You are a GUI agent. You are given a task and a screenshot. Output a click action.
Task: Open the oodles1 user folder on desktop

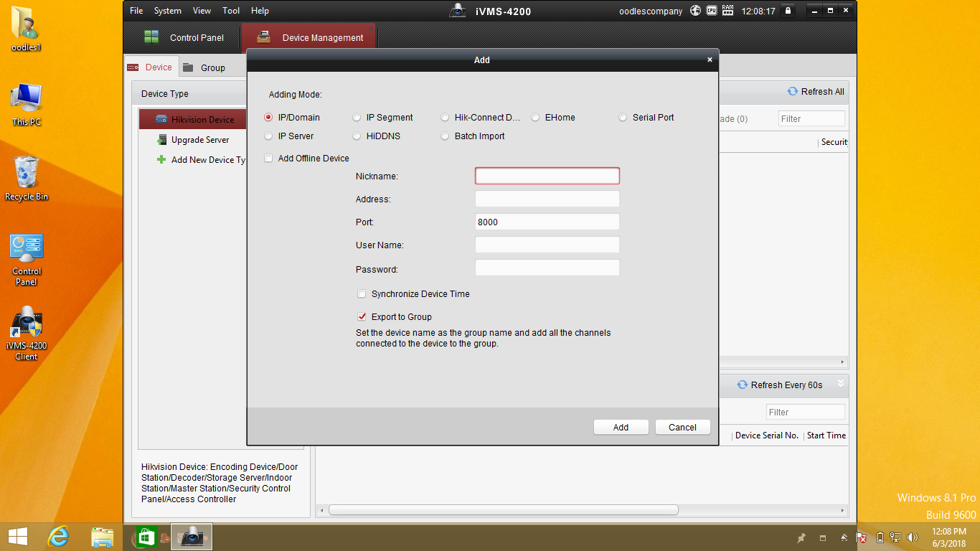27,29
